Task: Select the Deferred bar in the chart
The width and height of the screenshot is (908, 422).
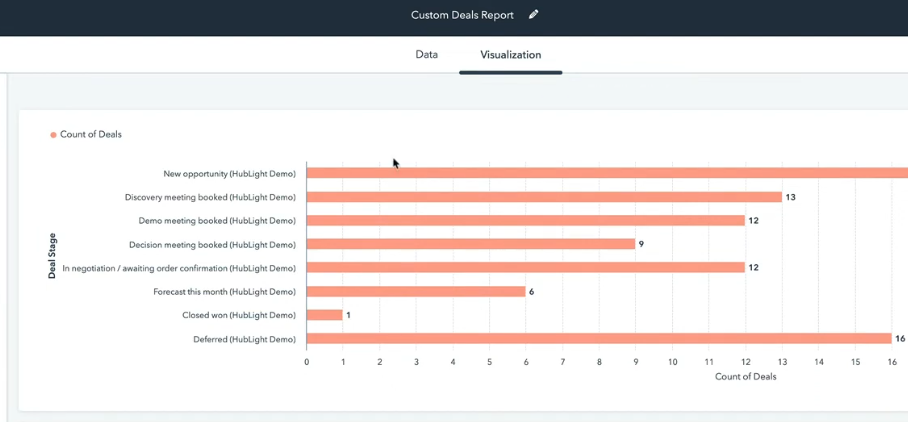Action: 598,339
